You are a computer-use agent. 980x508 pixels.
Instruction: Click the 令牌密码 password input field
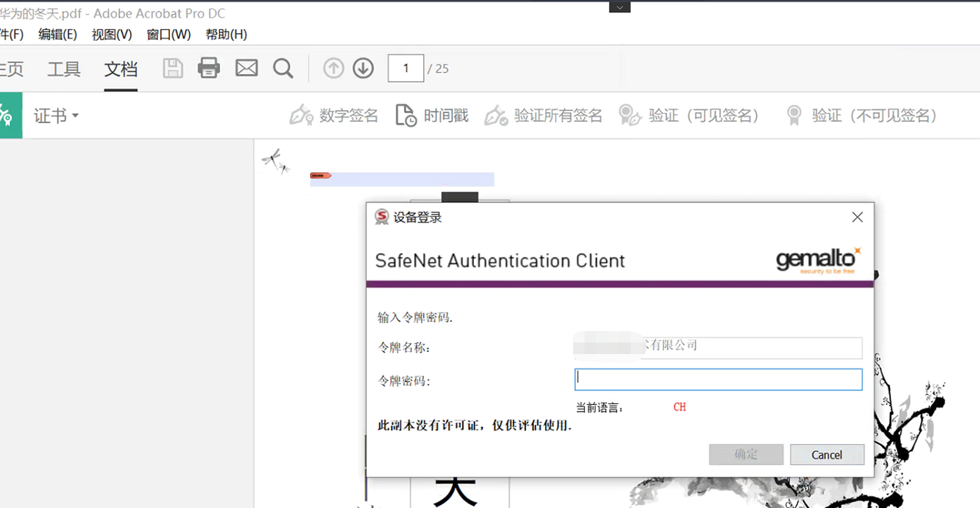[x=718, y=379]
